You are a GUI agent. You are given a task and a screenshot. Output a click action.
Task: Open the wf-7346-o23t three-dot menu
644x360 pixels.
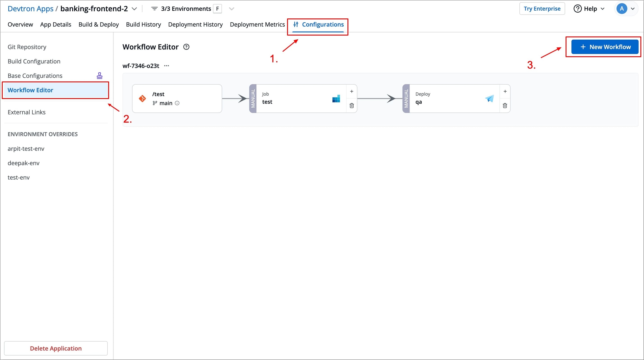167,66
